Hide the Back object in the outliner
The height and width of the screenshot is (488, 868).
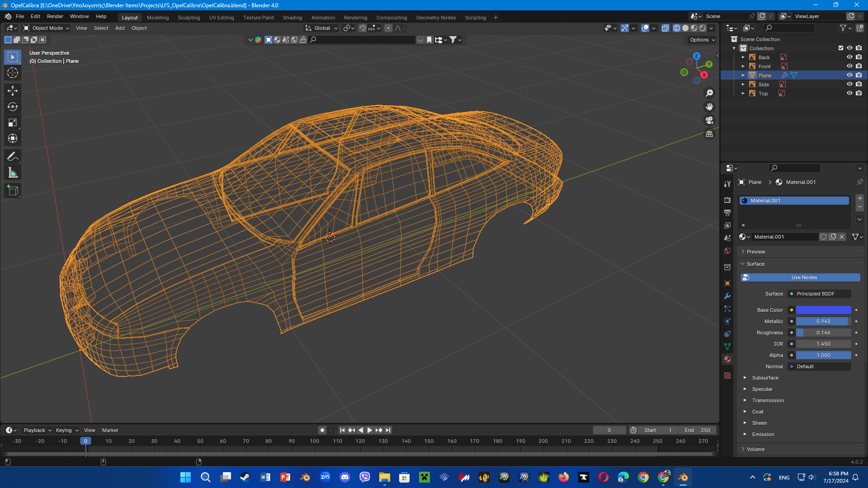coord(849,57)
